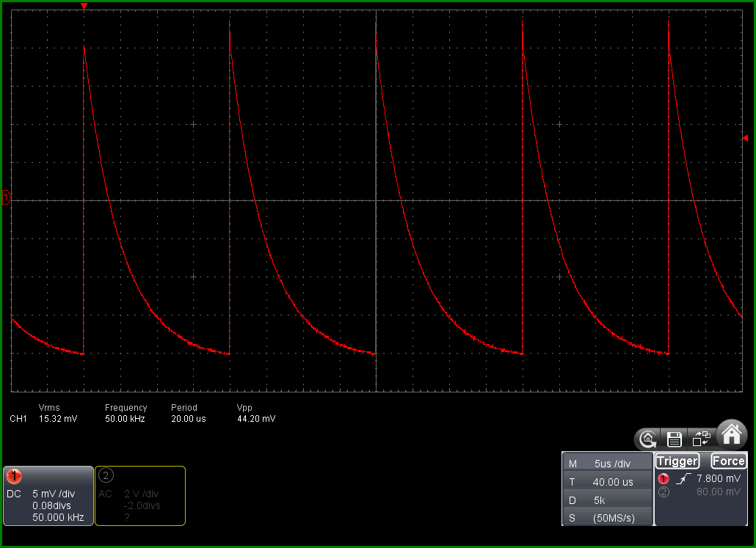Click the S (50MS/s) sample rate row
756x548 pixels.
click(608, 518)
